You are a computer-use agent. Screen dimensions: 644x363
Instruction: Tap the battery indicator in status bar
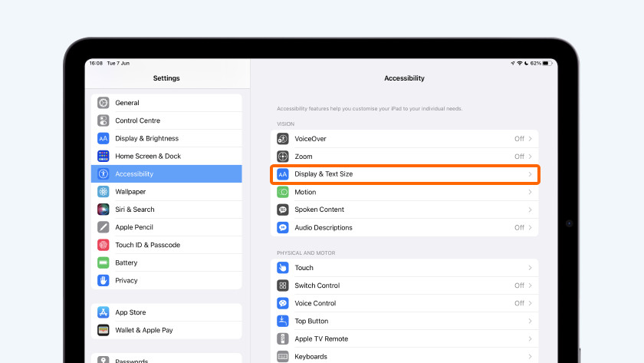(x=546, y=63)
